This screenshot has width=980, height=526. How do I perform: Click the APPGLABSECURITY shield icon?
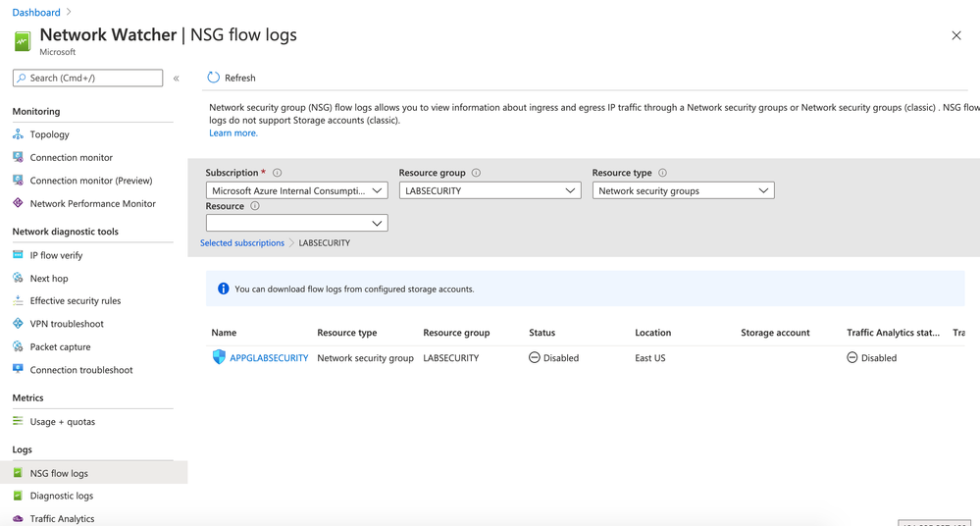pyautogui.click(x=219, y=357)
